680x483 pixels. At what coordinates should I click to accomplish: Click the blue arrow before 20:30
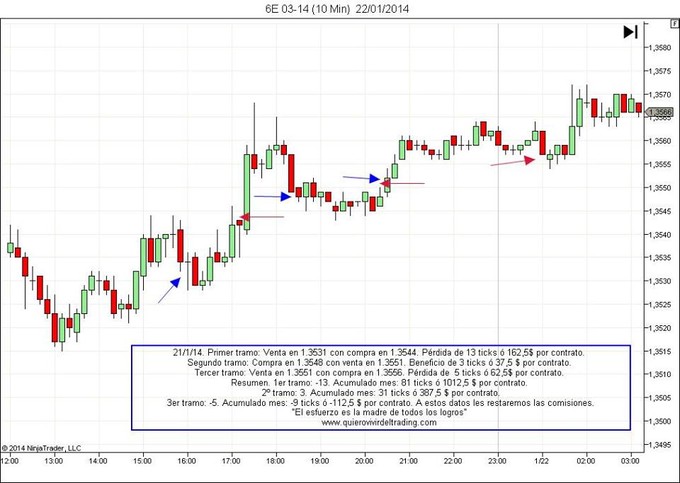pos(361,179)
